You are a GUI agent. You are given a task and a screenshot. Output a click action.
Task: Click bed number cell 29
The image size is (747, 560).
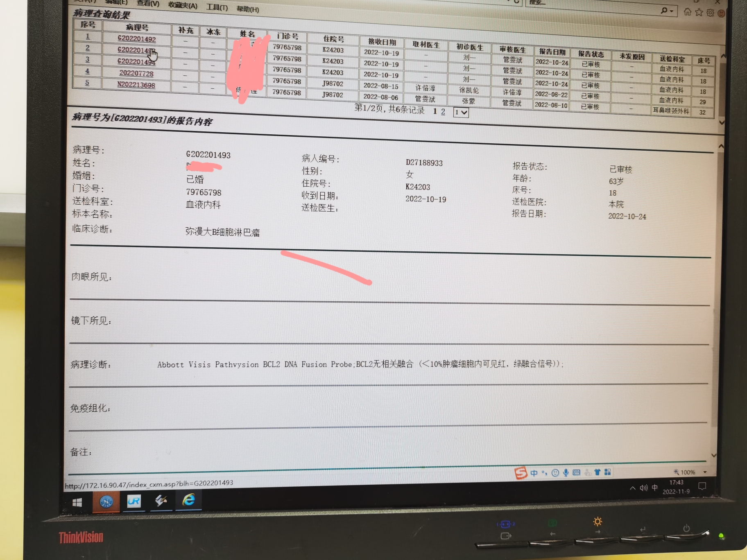coord(702,102)
